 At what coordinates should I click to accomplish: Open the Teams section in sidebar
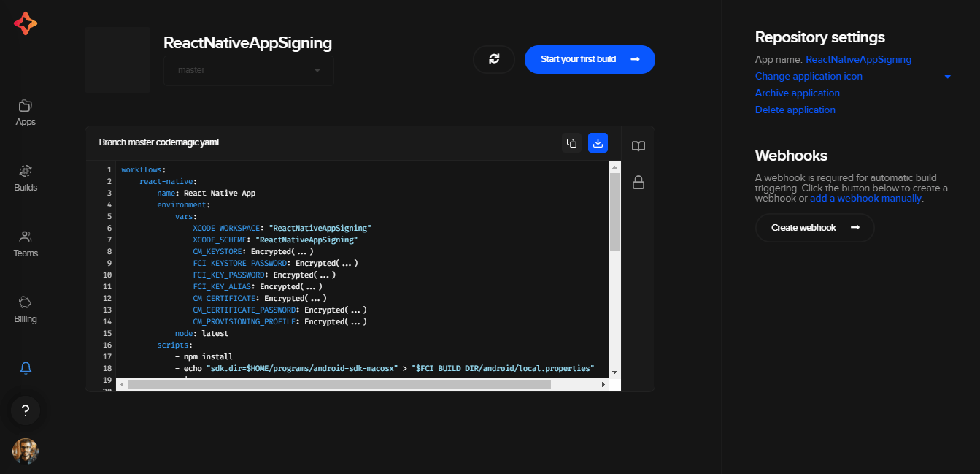click(26, 245)
